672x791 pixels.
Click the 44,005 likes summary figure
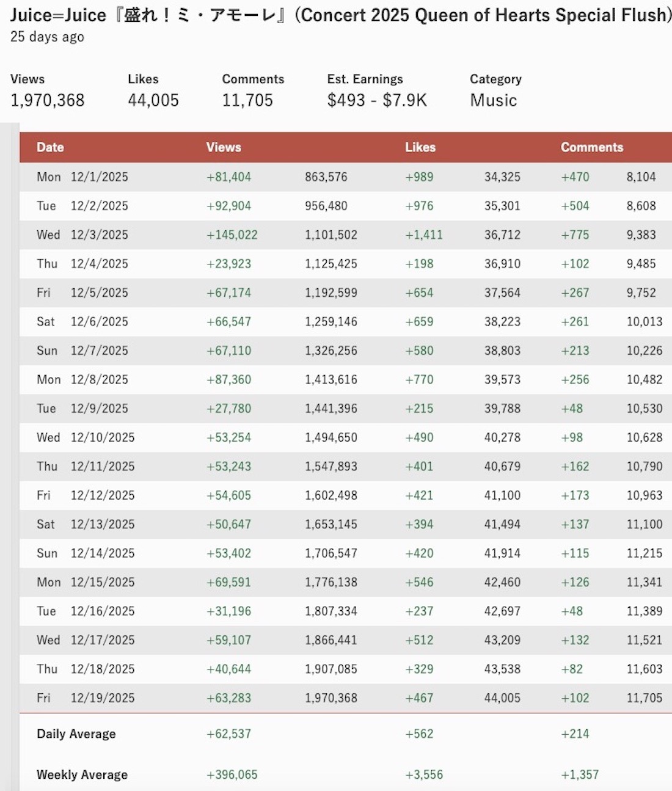(x=153, y=100)
